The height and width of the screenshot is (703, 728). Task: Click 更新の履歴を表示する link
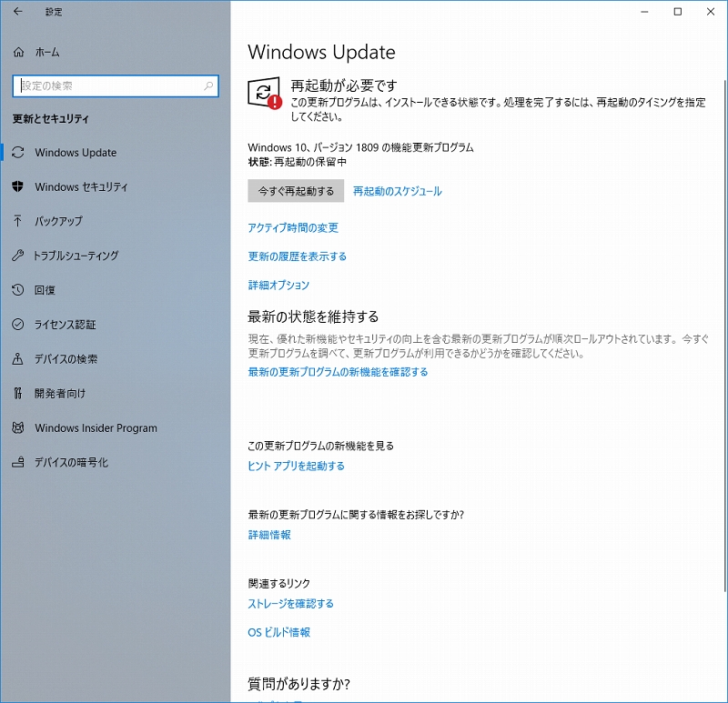click(298, 256)
